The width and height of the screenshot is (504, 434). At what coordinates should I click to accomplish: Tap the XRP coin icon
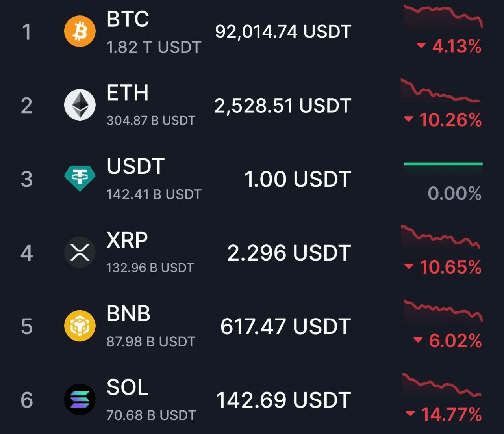(x=80, y=252)
